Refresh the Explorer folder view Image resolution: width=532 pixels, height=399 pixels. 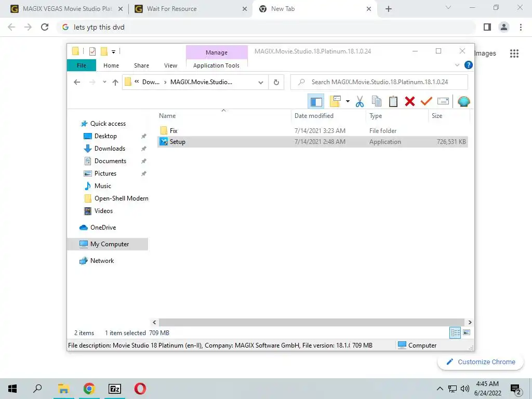(x=276, y=82)
